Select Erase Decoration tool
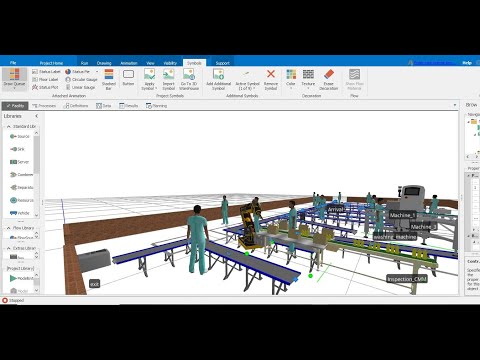This screenshot has width=480, height=360. tap(328, 79)
